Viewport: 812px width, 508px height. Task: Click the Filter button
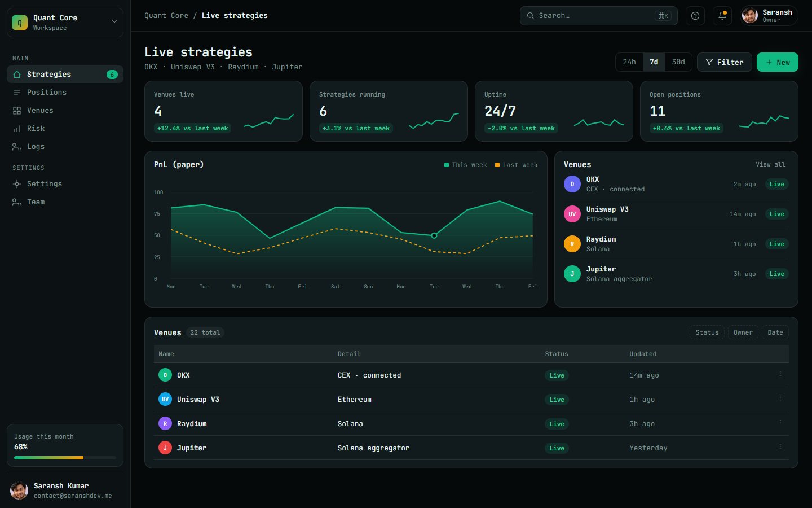(x=725, y=62)
